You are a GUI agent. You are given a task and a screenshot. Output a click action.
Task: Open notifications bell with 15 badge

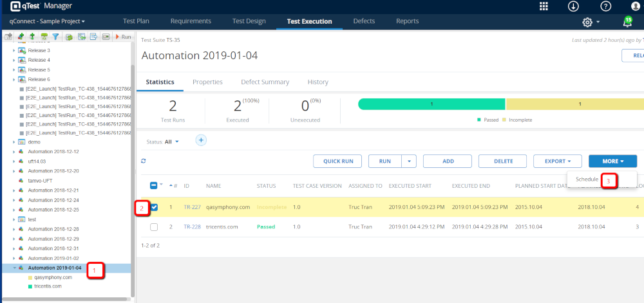(627, 22)
